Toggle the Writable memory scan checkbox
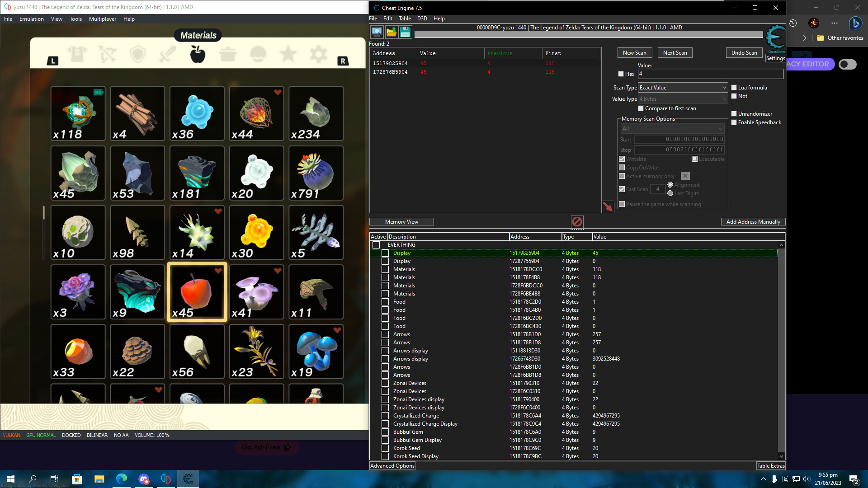 tap(622, 159)
